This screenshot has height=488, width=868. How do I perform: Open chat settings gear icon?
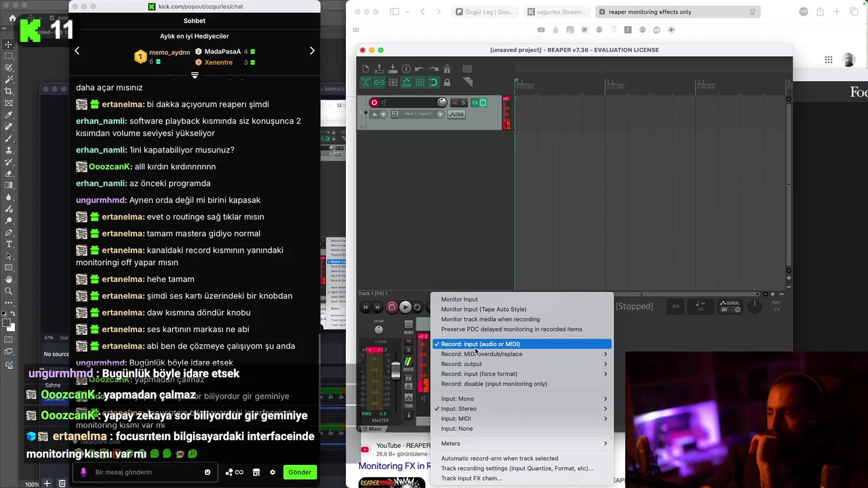point(273,472)
